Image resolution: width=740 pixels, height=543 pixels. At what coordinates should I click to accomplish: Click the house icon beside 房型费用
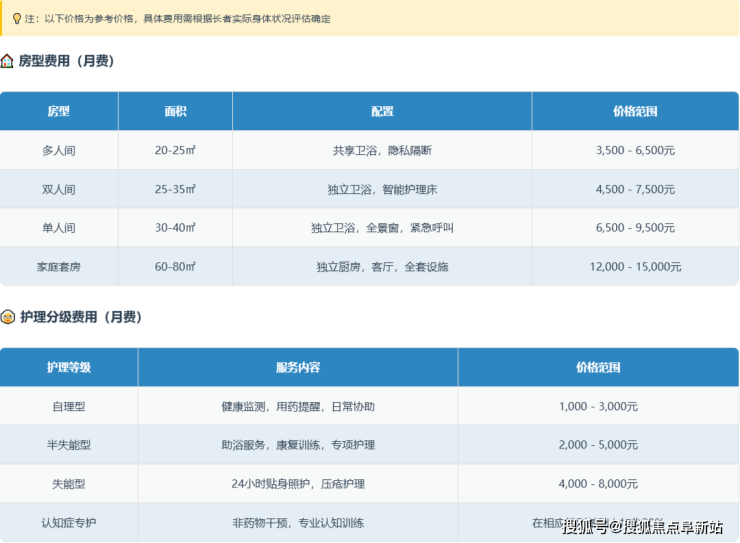pyautogui.click(x=8, y=61)
